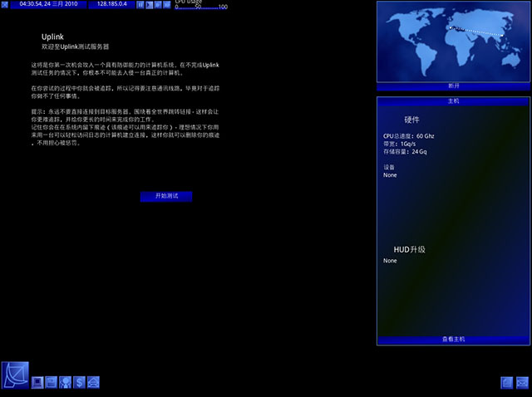Set fast forward speed
The height and width of the screenshot is (397, 532).
pos(158,4)
